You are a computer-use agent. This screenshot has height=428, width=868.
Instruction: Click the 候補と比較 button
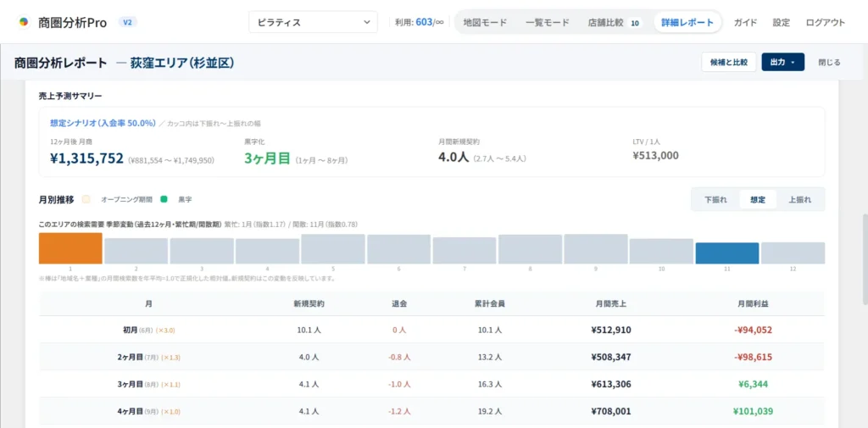click(728, 63)
